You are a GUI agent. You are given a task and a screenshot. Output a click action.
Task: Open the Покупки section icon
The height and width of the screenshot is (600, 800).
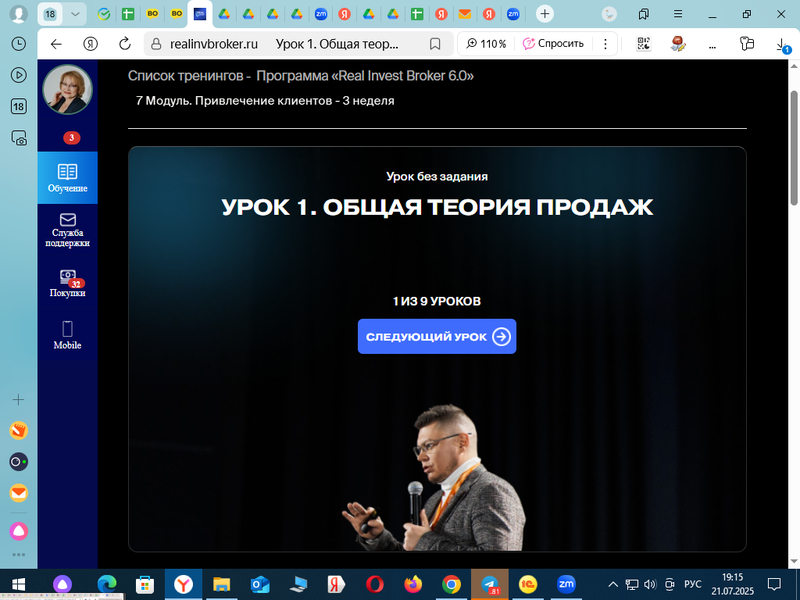pos(67,279)
